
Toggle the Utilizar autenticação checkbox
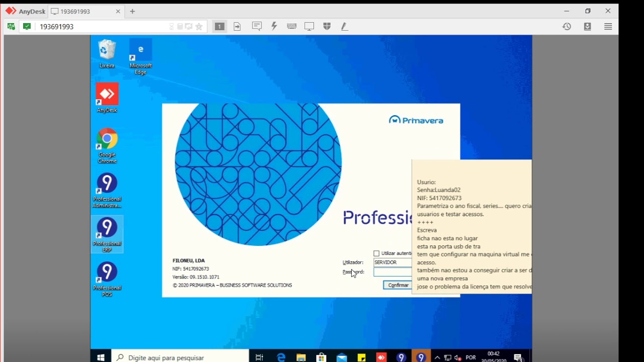[x=376, y=253]
